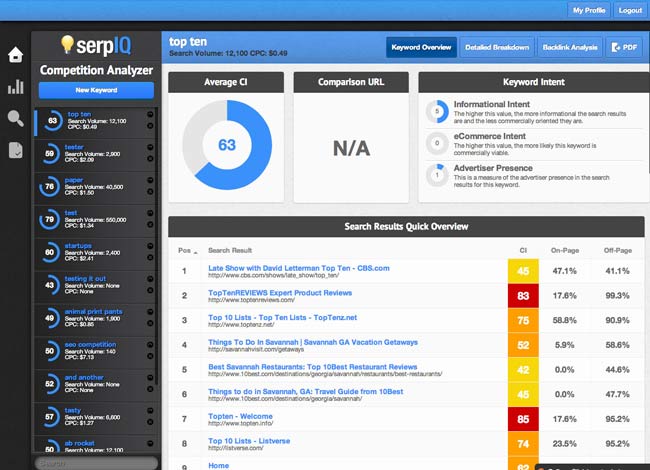Switch to the Backlink Analysis tab
The width and height of the screenshot is (650, 470).
pos(570,47)
